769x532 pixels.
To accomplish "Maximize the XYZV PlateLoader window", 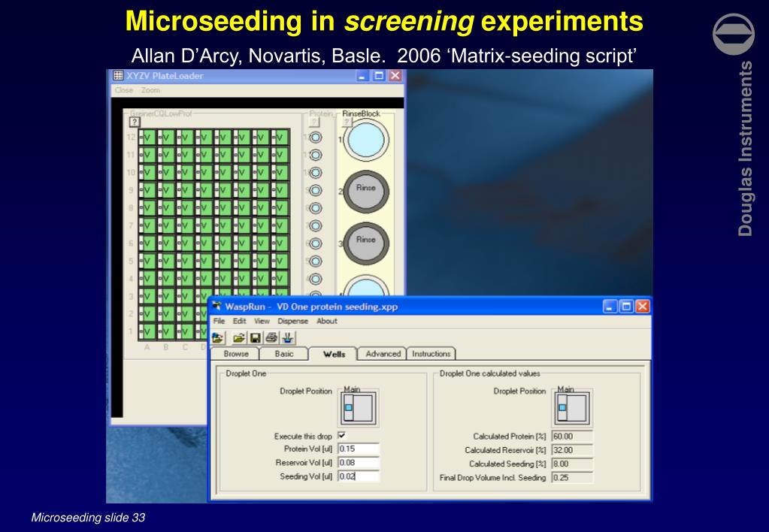I will (x=379, y=75).
